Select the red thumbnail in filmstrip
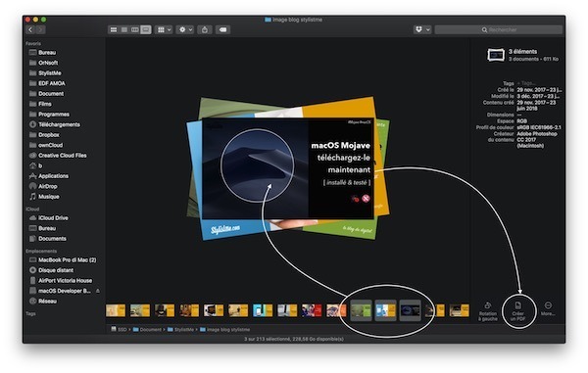 [312, 310]
